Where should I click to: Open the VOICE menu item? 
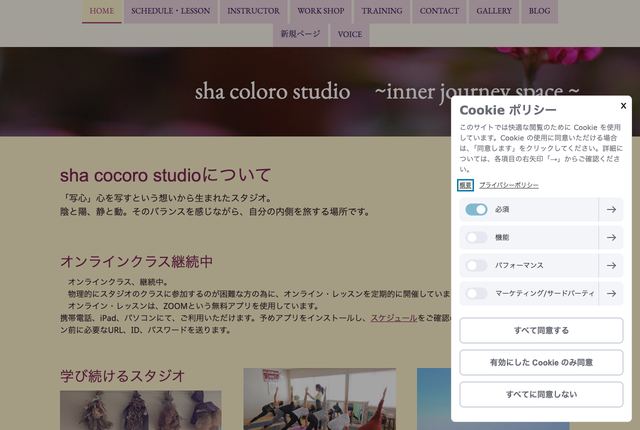pos(350,34)
